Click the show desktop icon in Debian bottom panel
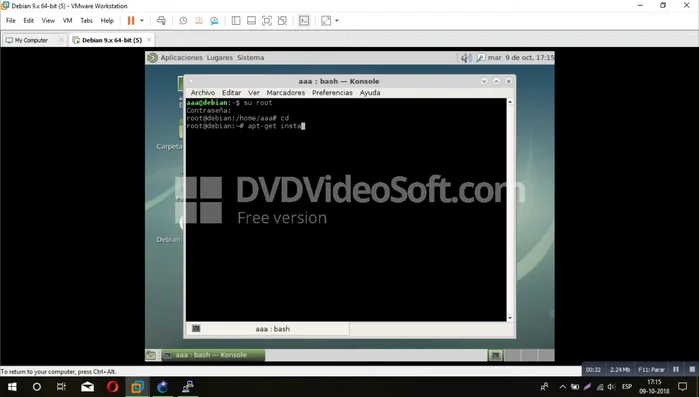Viewport: 699px width, 397px height. point(151,355)
